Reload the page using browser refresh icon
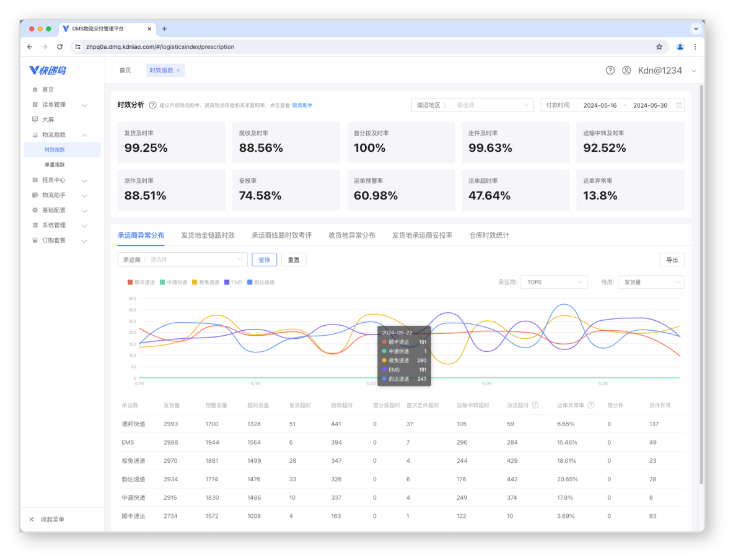733x560 pixels. pos(59,46)
